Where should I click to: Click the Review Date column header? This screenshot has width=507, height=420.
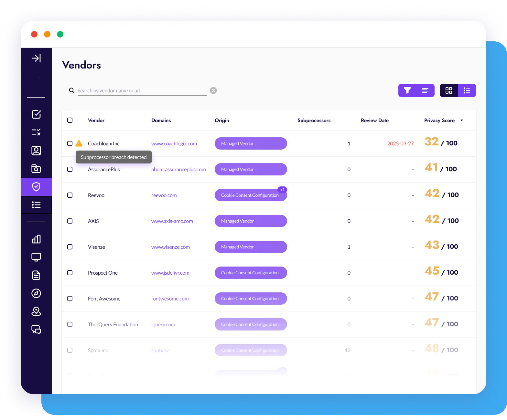click(375, 120)
